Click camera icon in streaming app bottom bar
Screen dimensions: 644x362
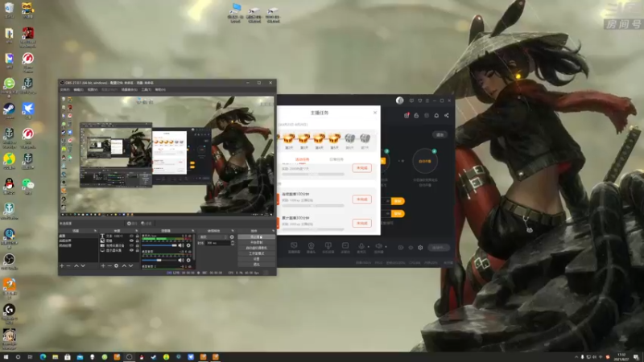coord(311,246)
